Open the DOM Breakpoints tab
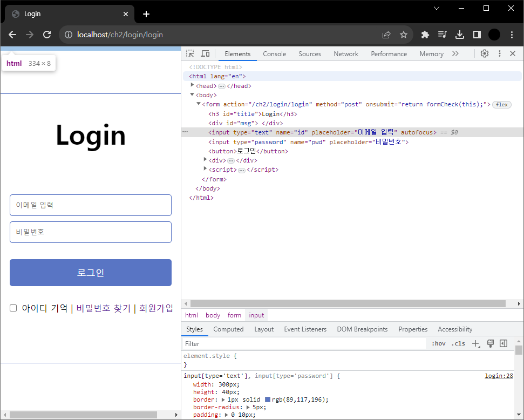Screen dimensions: 524x420 point(362,329)
